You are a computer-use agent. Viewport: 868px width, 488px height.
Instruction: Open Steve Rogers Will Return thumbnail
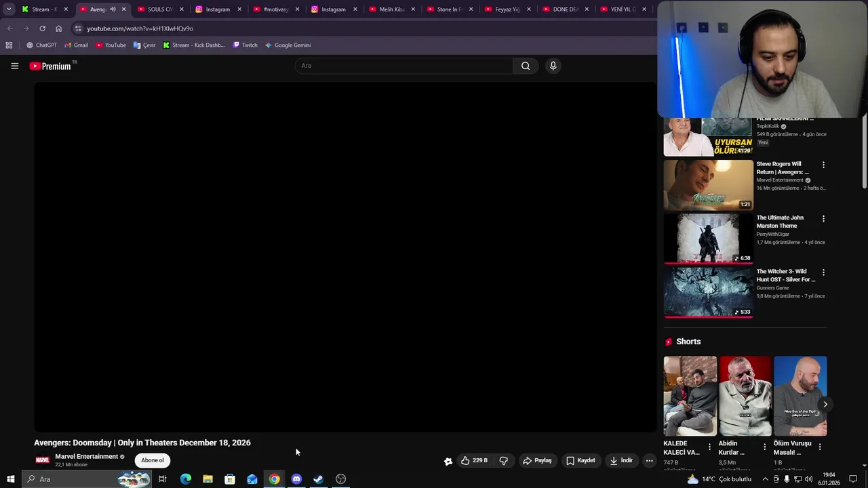pyautogui.click(x=708, y=185)
